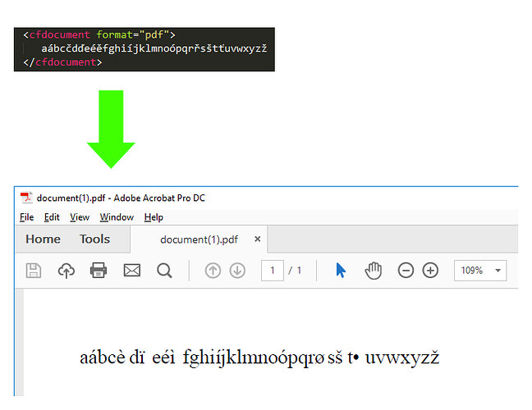
Task: Open the Help menu
Action: 154,217
